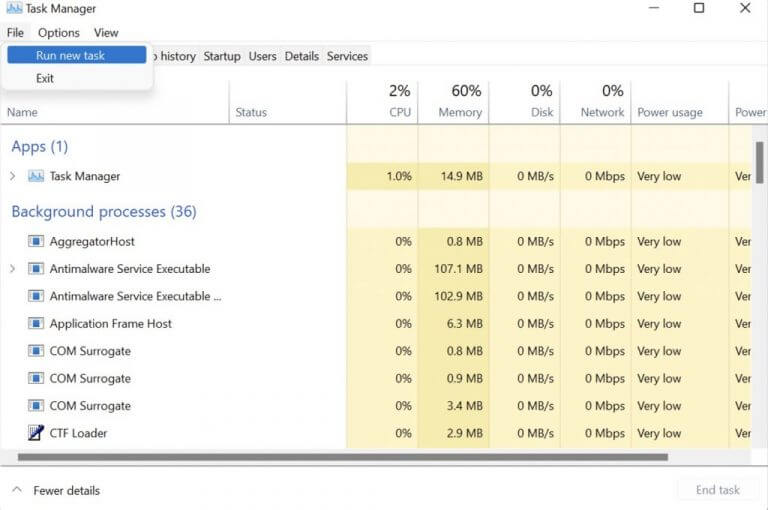Select the Application Frame Host process name
This screenshot has width=768, height=510.
coord(111,324)
